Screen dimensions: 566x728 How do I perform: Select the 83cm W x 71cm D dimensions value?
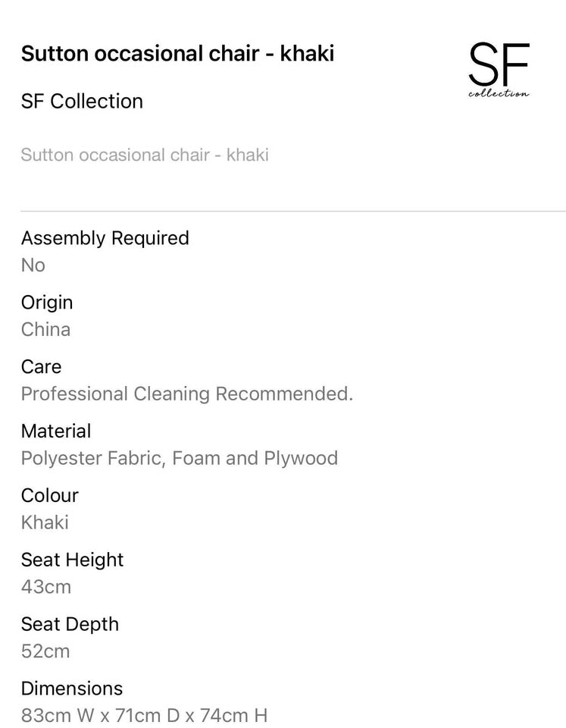(144, 716)
